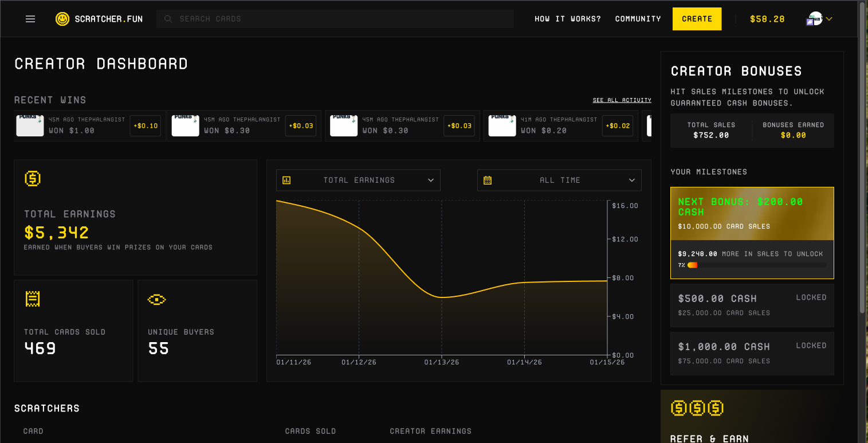Open the All Time date range dropdown
Screen dimensions: 868x443
[631, 180]
